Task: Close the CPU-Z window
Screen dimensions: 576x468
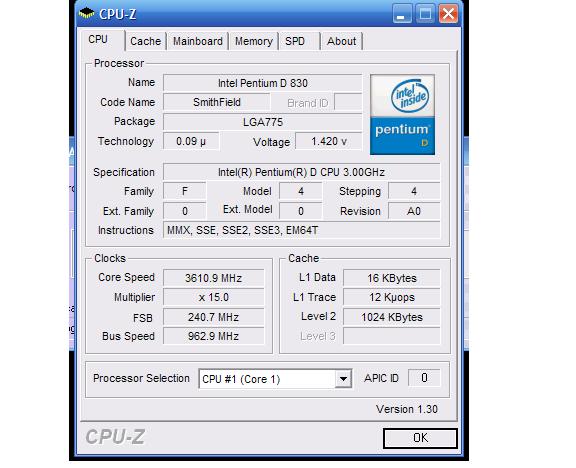Action: 449,14
